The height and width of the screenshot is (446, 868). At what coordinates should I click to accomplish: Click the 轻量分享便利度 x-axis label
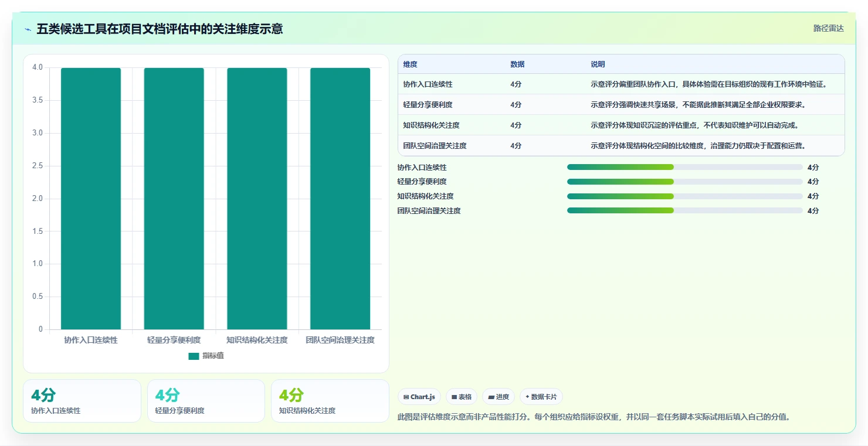click(174, 340)
